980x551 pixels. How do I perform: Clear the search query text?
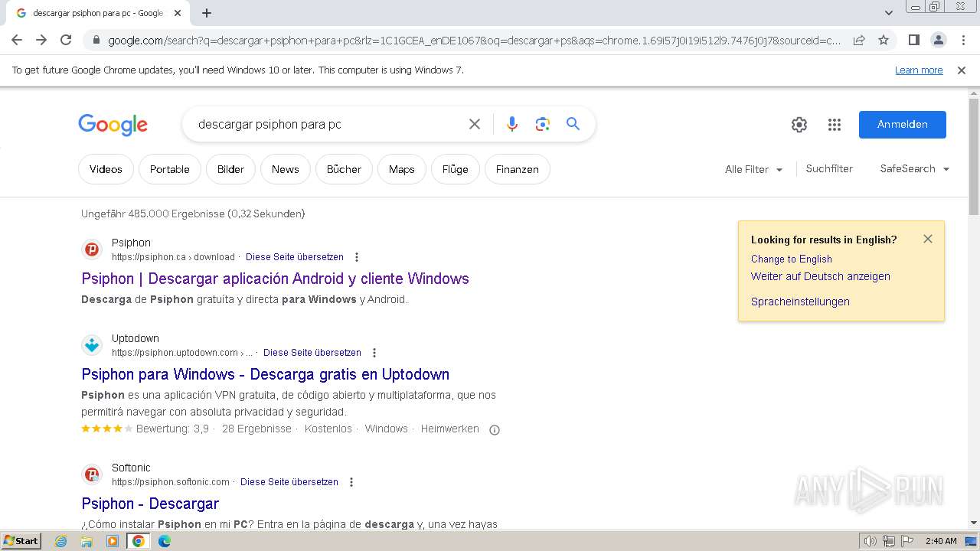(475, 124)
